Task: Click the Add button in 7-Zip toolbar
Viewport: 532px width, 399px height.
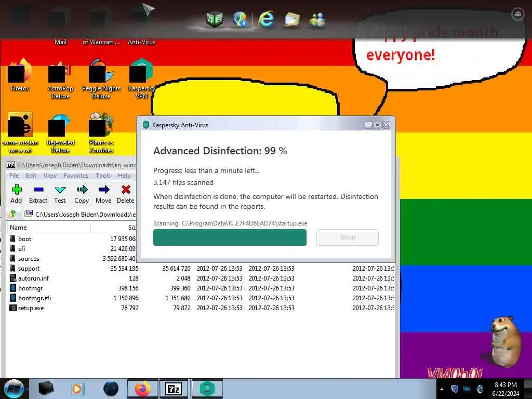Action: [16, 194]
